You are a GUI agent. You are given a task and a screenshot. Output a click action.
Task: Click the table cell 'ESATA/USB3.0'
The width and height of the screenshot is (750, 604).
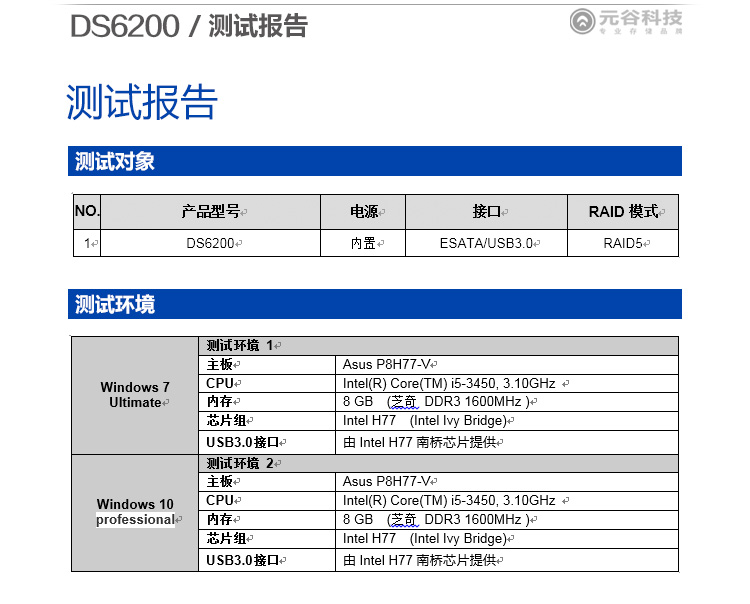pyautogui.click(x=486, y=243)
